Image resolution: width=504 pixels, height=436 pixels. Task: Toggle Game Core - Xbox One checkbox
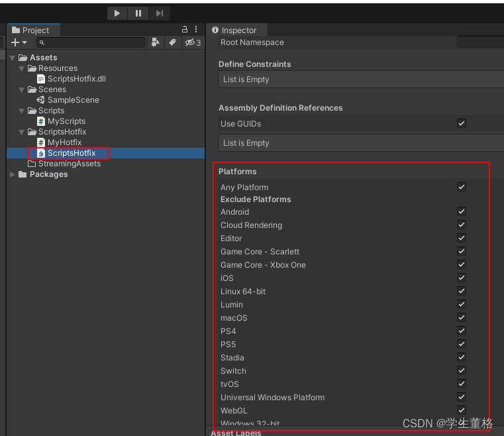point(462,264)
